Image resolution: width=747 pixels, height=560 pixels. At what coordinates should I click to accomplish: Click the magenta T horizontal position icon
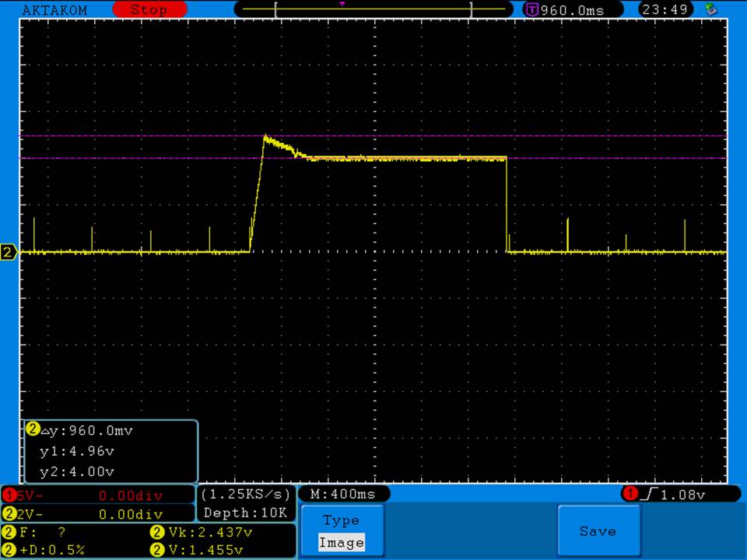point(532,10)
